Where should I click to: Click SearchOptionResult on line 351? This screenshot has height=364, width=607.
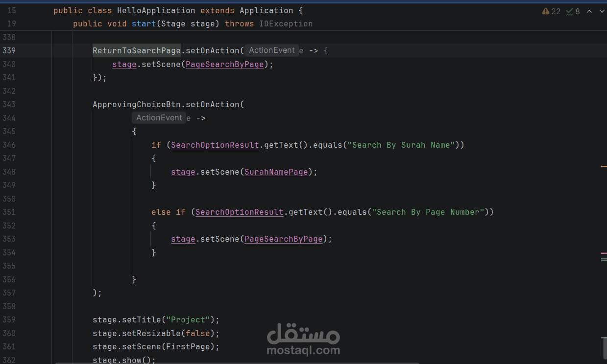click(x=240, y=212)
